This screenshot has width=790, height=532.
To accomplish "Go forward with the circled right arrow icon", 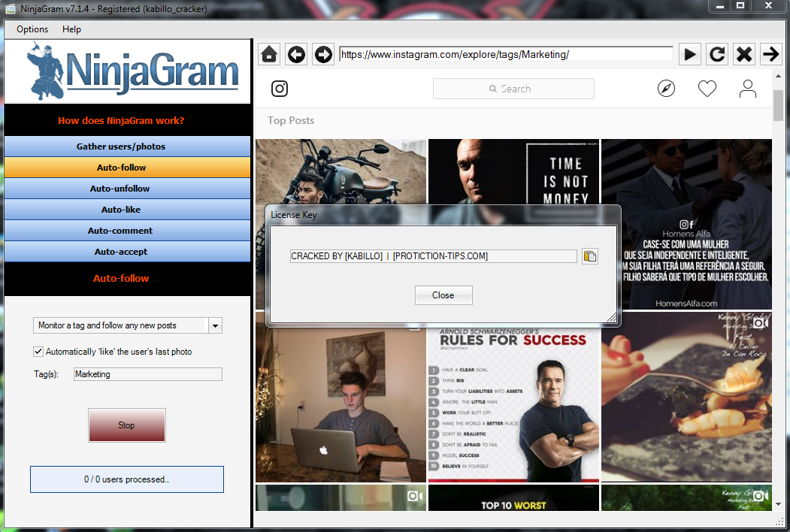I will pos(323,54).
